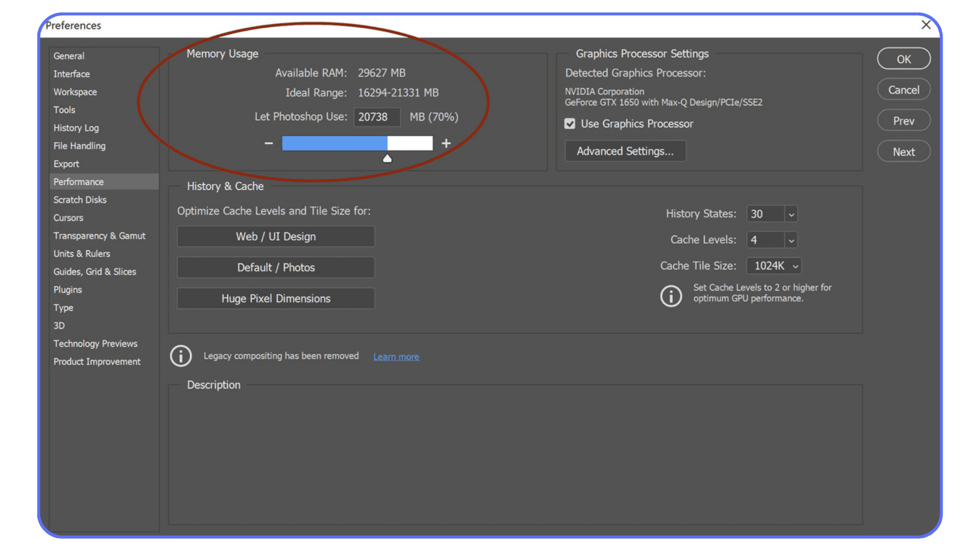
Task: Click the plus icon to raise memory usage
Action: (x=446, y=143)
